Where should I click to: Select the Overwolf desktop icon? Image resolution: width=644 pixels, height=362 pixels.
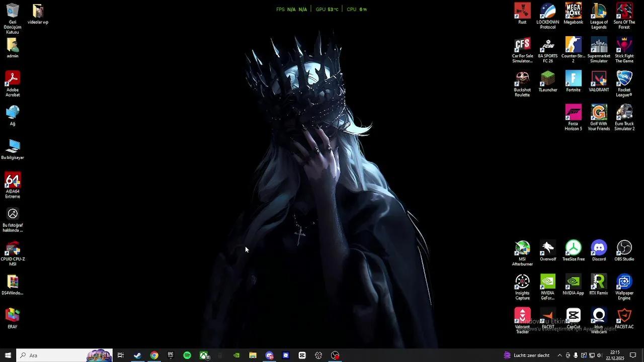pyautogui.click(x=548, y=250)
